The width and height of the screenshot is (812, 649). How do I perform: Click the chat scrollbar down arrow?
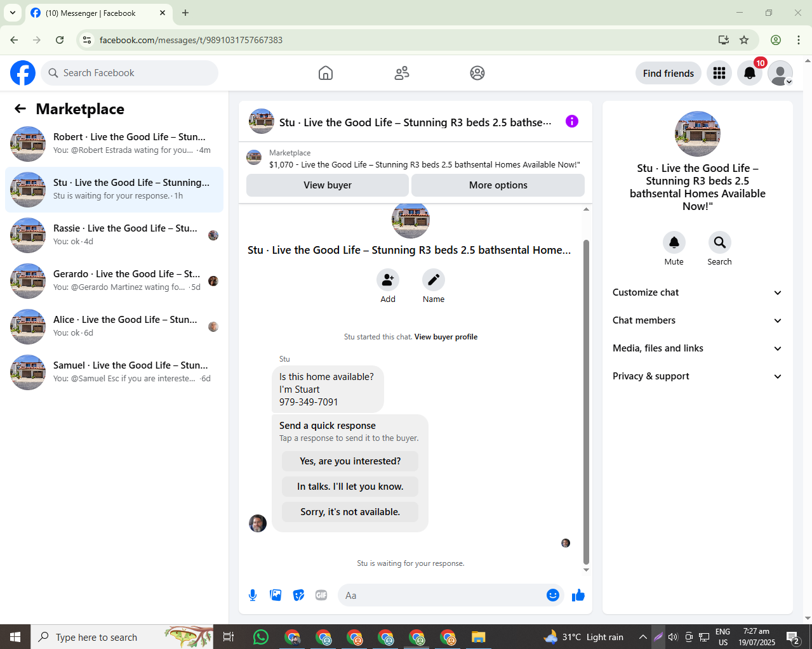(x=586, y=570)
